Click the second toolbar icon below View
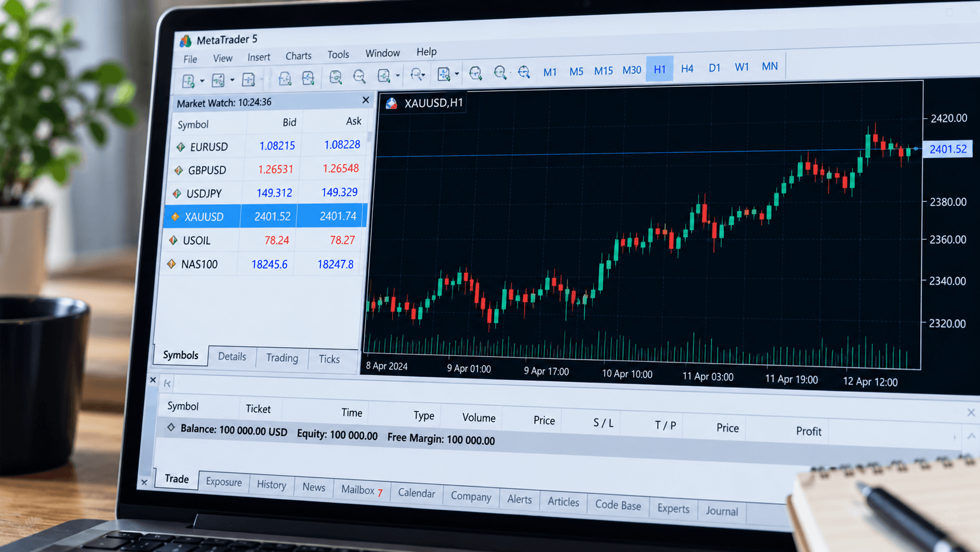Image resolution: width=980 pixels, height=552 pixels. point(218,80)
